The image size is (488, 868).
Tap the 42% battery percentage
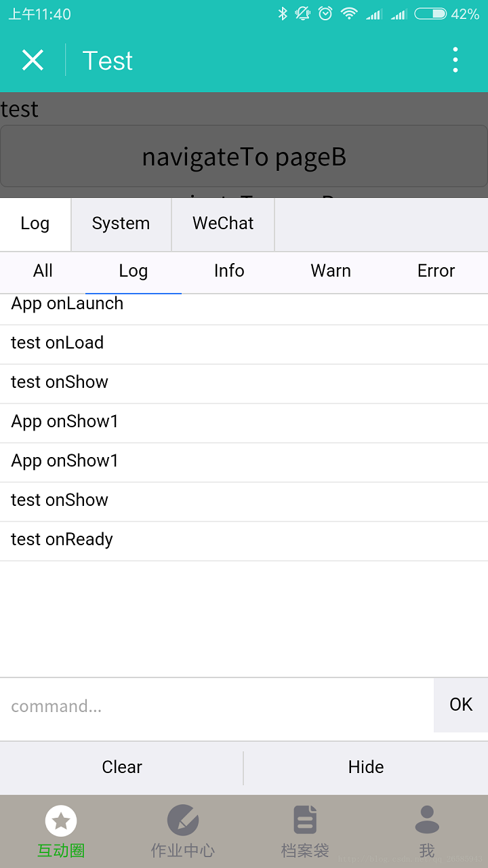click(x=465, y=14)
